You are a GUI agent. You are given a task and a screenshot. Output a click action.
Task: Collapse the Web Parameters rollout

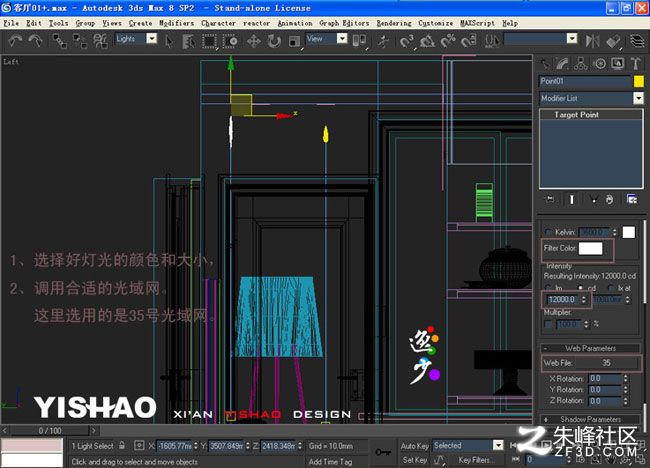590,348
